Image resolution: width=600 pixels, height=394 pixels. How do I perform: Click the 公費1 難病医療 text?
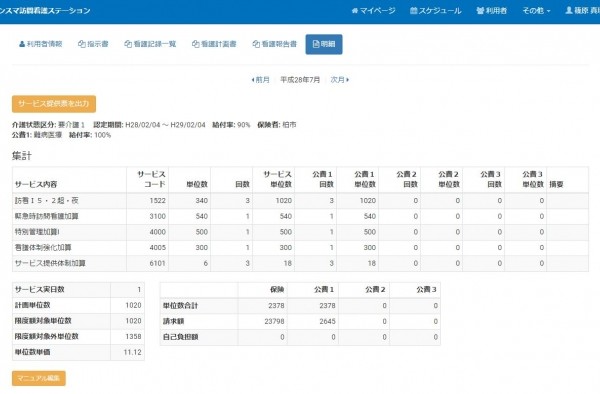click(x=37, y=135)
